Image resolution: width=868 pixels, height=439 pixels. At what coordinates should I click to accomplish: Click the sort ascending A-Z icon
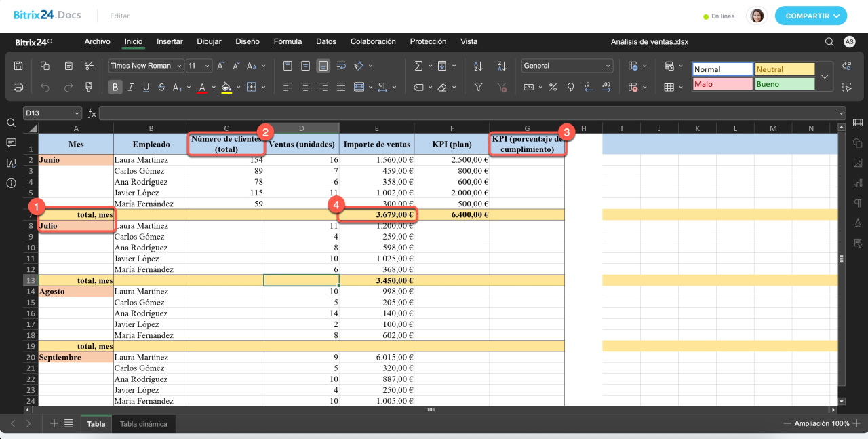(x=478, y=66)
